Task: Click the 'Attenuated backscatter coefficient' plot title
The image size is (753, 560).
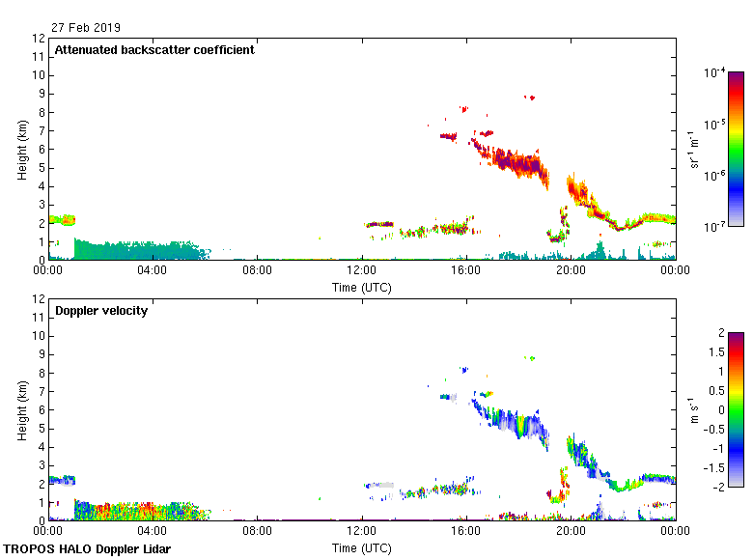Action: (154, 50)
